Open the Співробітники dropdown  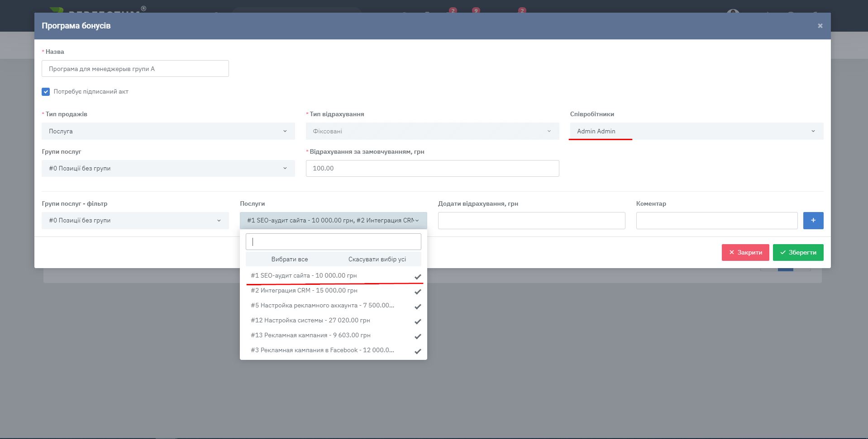tap(696, 131)
